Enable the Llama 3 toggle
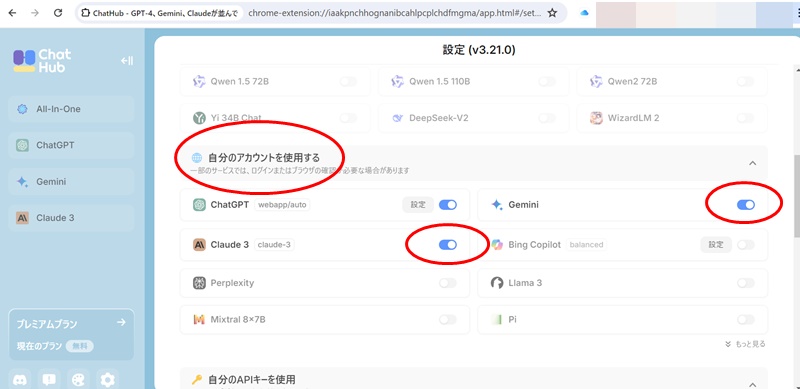Image resolution: width=800 pixels, height=389 pixels. (745, 283)
